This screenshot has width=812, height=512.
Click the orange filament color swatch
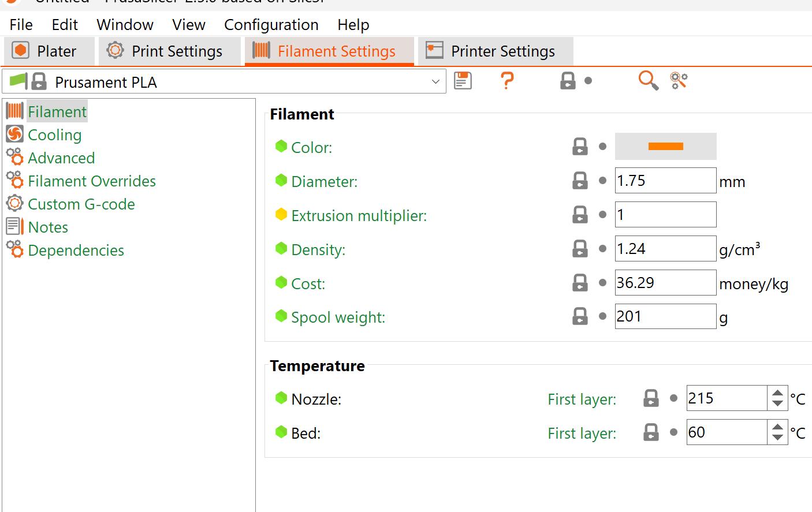[665, 147]
